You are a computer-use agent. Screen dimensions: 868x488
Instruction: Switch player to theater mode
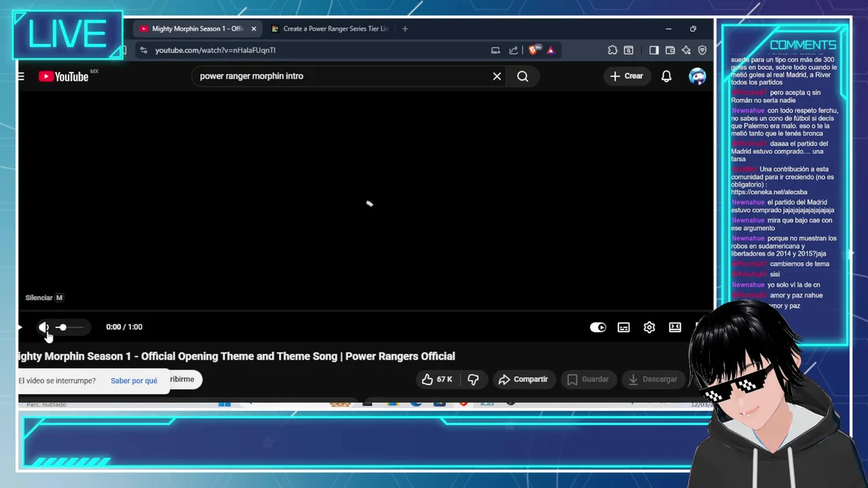tap(675, 327)
